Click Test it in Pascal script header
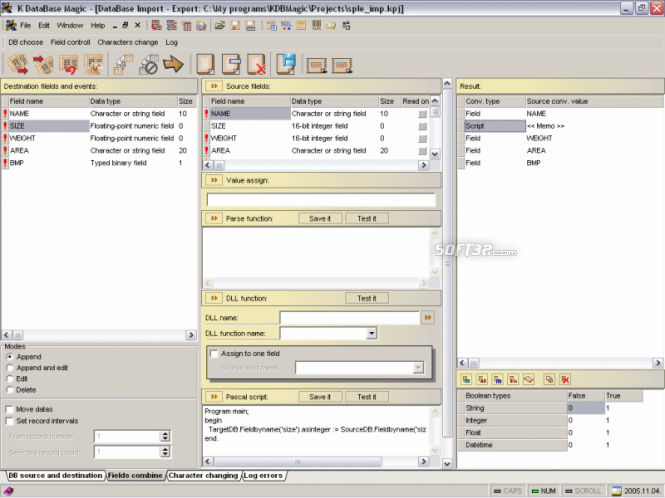The image size is (665, 498). pyautogui.click(x=367, y=397)
